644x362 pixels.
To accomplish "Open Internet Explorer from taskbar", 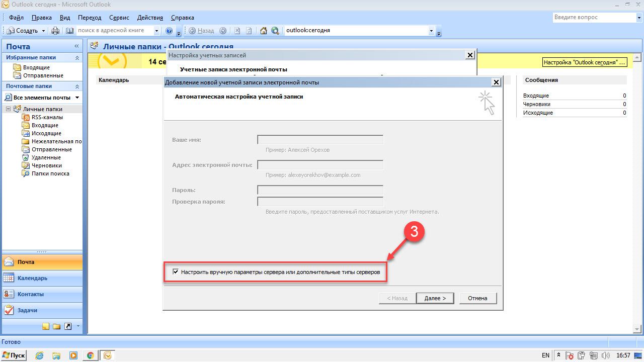I will pyautogui.click(x=40, y=355).
